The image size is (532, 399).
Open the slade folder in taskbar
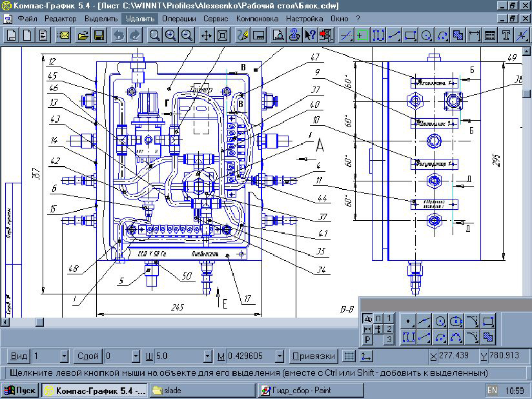(203, 391)
